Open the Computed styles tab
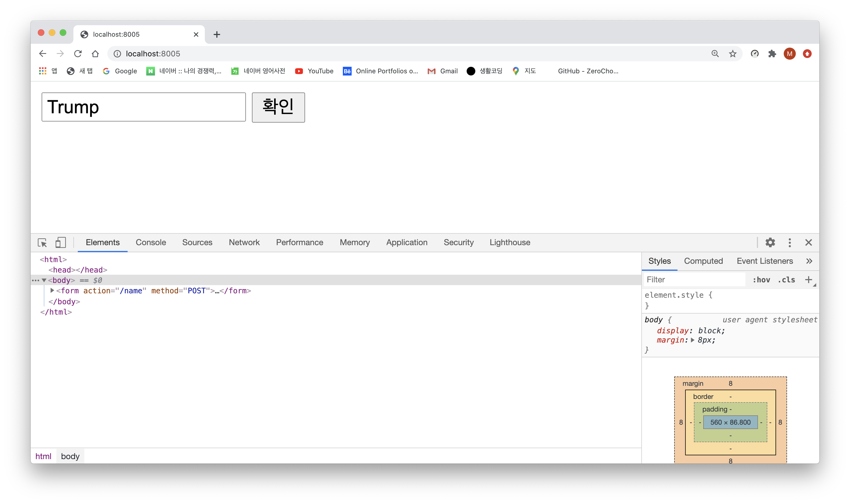Image resolution: width=850 pixels, height=504 pixels. point(703,261)
